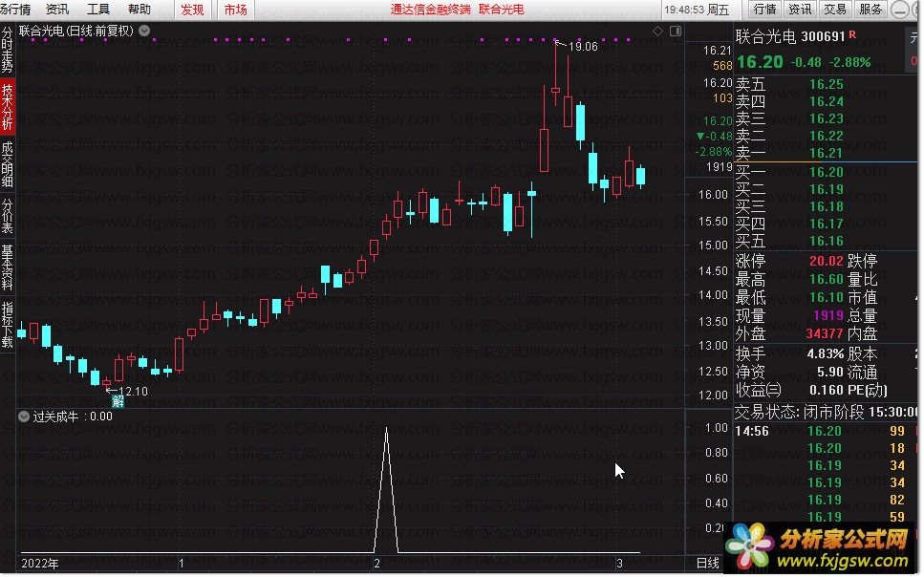Click the 买一 price 16.20
The width and height of the screenshot is (924, 577).
coord(827,172)
